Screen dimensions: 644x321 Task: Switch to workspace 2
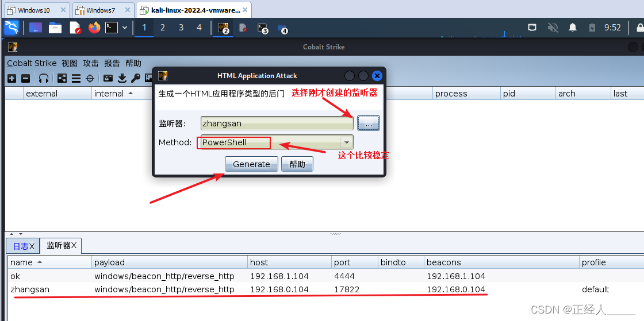point(163,28)
